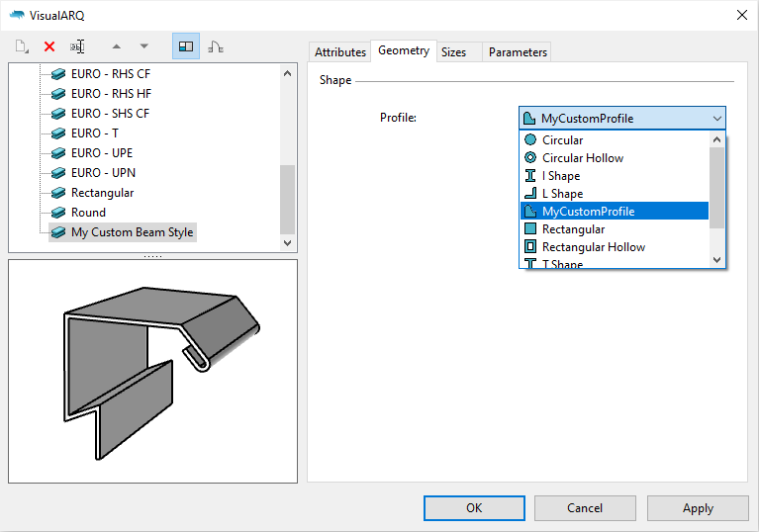Select Round beam style text

pyautogui.click(x=88, y=213)
